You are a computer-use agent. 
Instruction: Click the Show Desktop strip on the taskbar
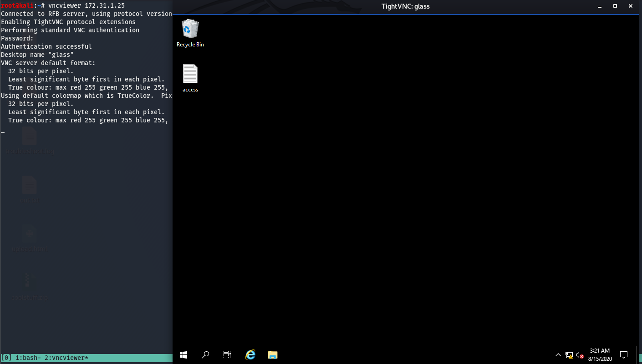(x=637, y=355)
